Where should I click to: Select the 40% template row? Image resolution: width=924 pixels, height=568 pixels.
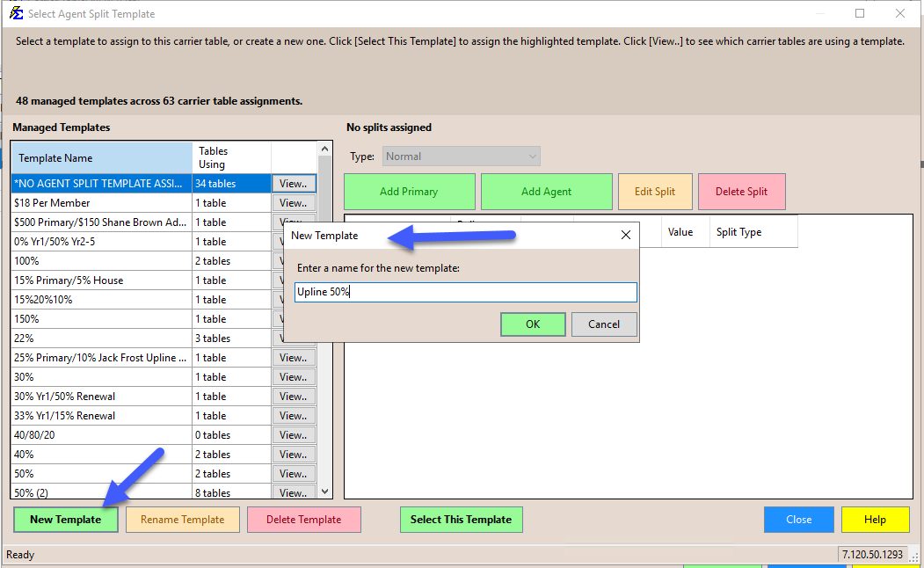click(x=102, y=455)
